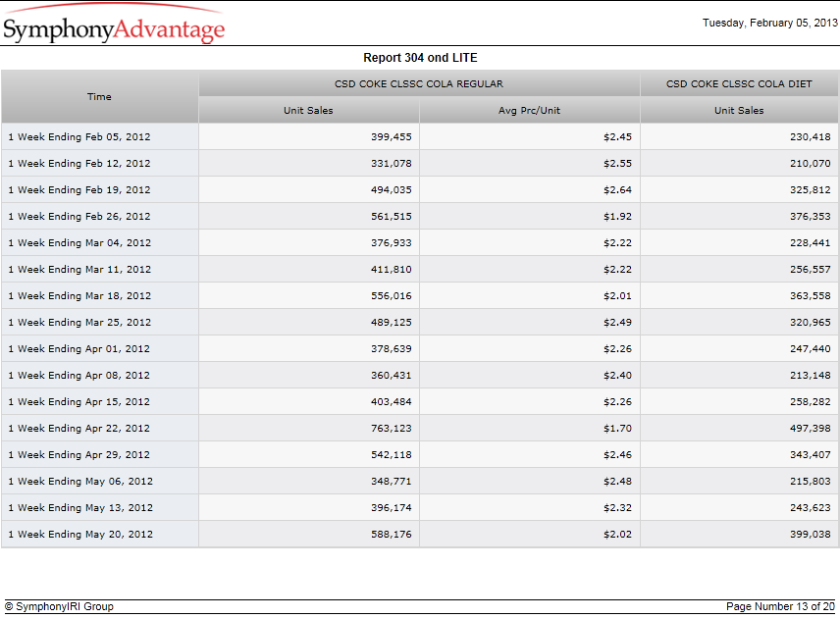Click 'Unit Sales' header under COLA REGULAR
Viewport: 840px width, 619px height.
(x=308, y=110)
